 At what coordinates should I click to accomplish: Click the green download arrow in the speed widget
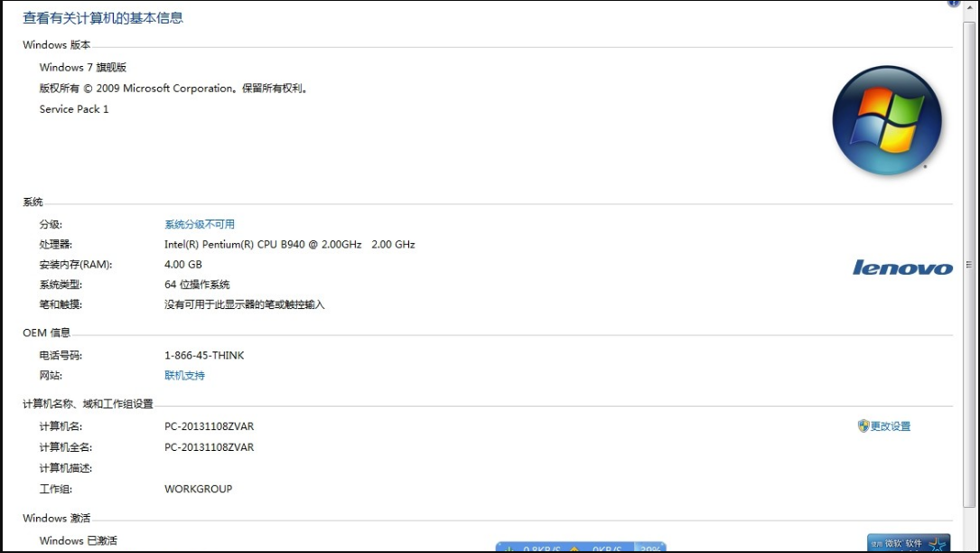click(510, 547)
